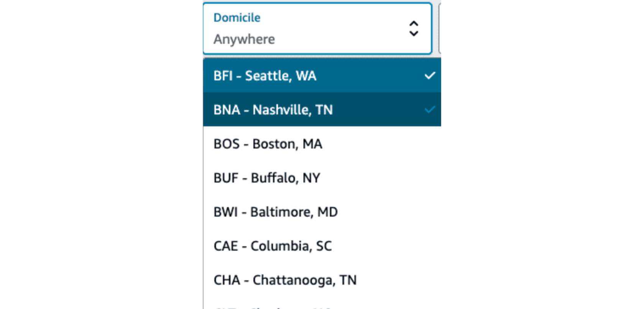
Task: Click the Domicile label text
Action: [x=236, y=17]
